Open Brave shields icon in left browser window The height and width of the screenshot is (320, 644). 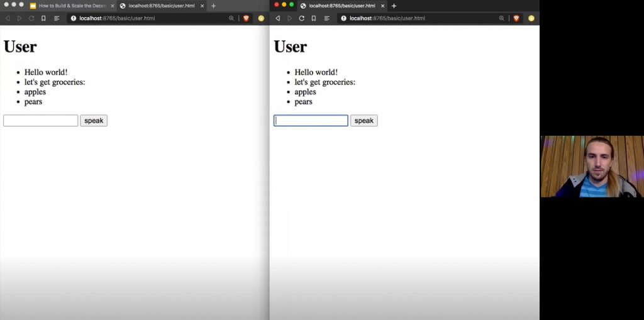[246, 18]
